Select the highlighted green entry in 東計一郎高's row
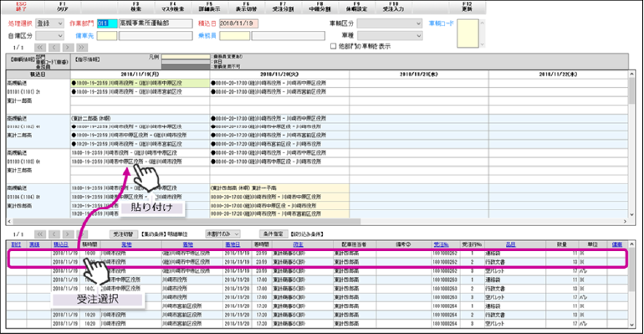This screenshot has height=334, width=644. [140, 83]
